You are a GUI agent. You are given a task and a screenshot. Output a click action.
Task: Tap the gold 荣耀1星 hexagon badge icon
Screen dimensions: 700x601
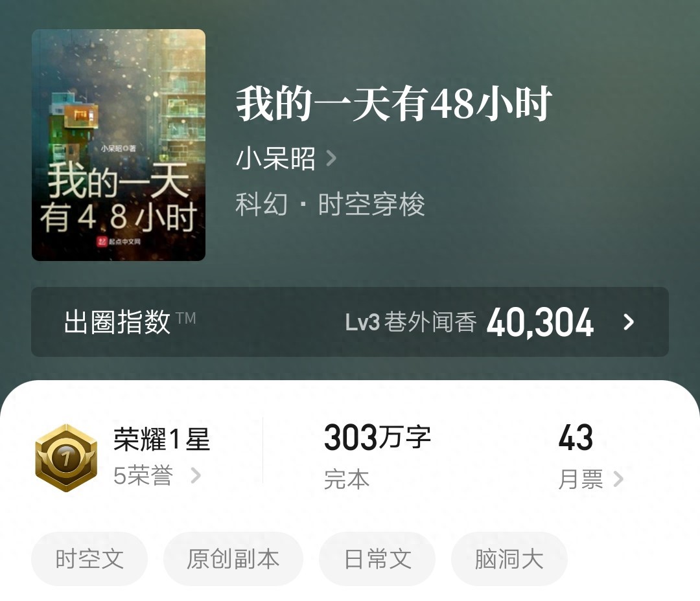click(x=66, y=458)
